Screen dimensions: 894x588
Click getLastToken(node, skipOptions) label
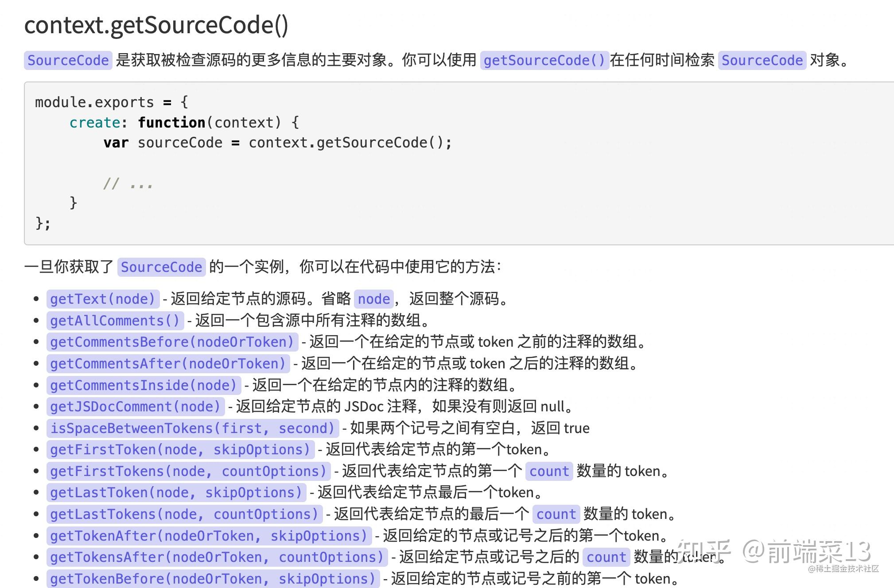(176, 492)
